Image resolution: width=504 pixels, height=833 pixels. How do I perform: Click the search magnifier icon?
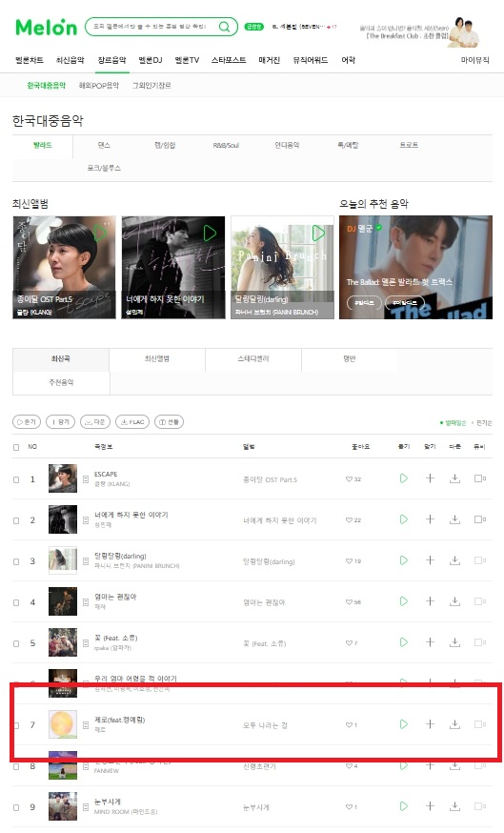pos(225,27)
